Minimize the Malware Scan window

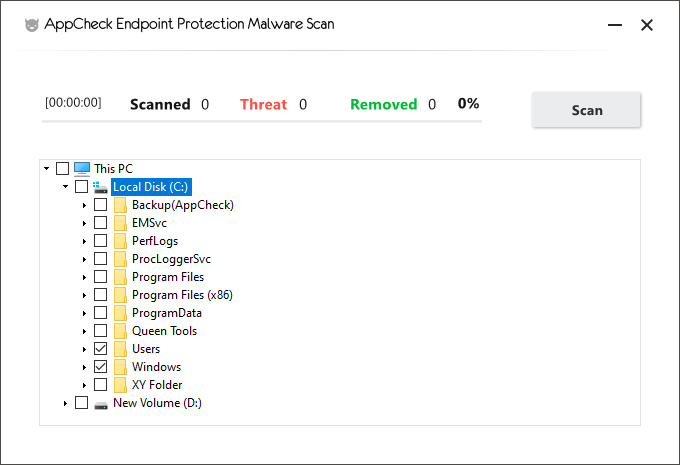click(615, 25)
